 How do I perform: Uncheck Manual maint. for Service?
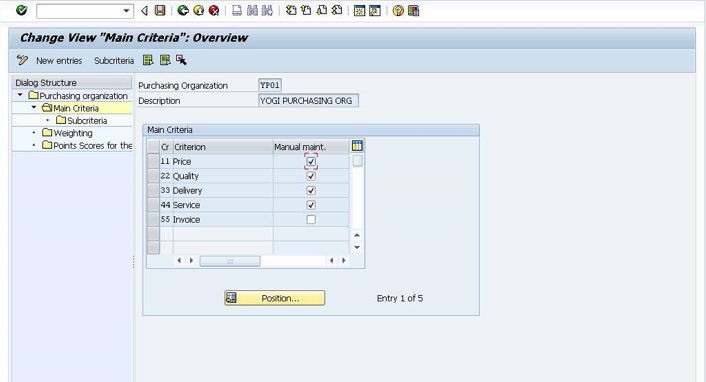pos(311,205)
